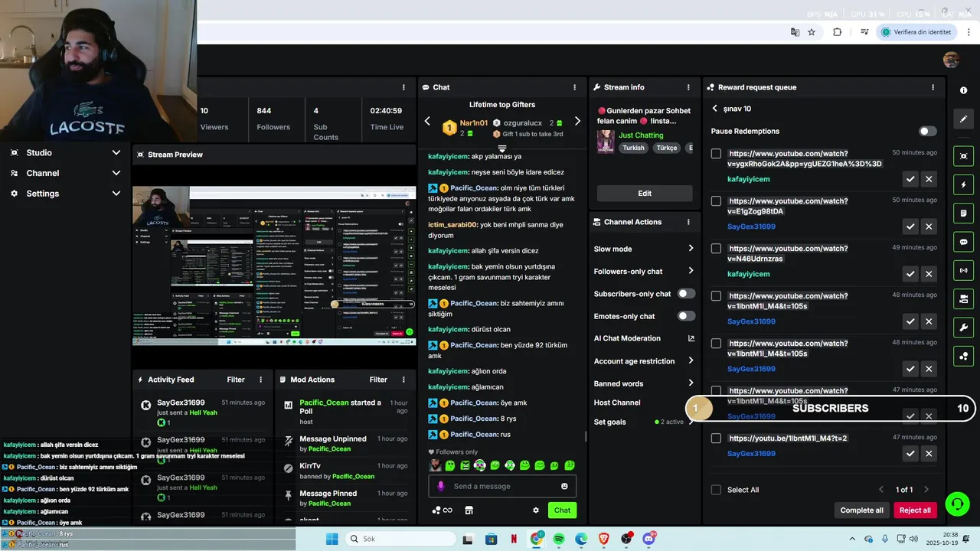Click Reject all button
The height and width of the screenshot is (551, 980).
pyautogui.click(x=915, y=510)
